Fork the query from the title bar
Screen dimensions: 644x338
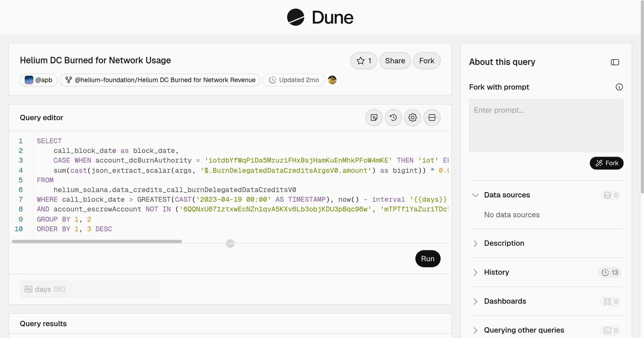pyautogui.click(x=427, y=61)
